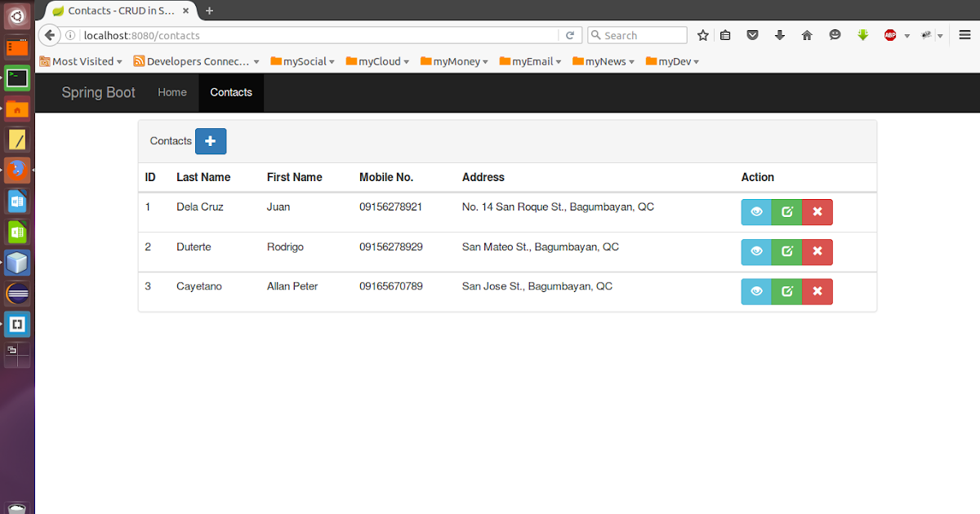Go to homepage using the Firefox home icon
Screen dimensions: 980x514
pos(807,35)
